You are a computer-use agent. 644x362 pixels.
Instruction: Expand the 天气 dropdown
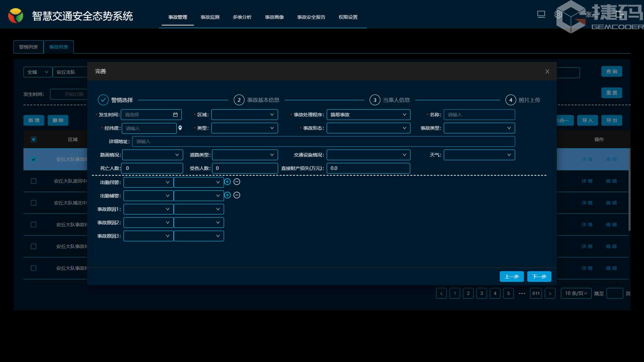click(x=479, y=155)
